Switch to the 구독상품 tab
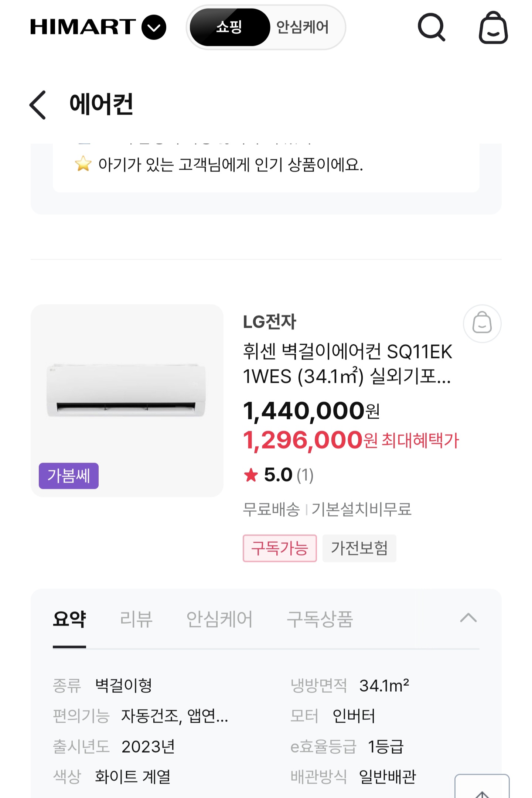Screen dimensions: 532x798 coord(320,619)
